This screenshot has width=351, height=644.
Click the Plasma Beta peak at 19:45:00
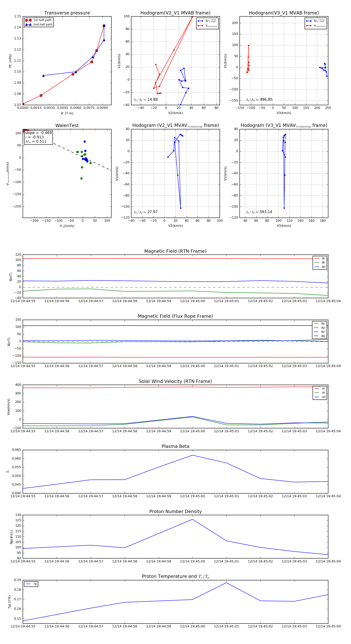(192, 455)
